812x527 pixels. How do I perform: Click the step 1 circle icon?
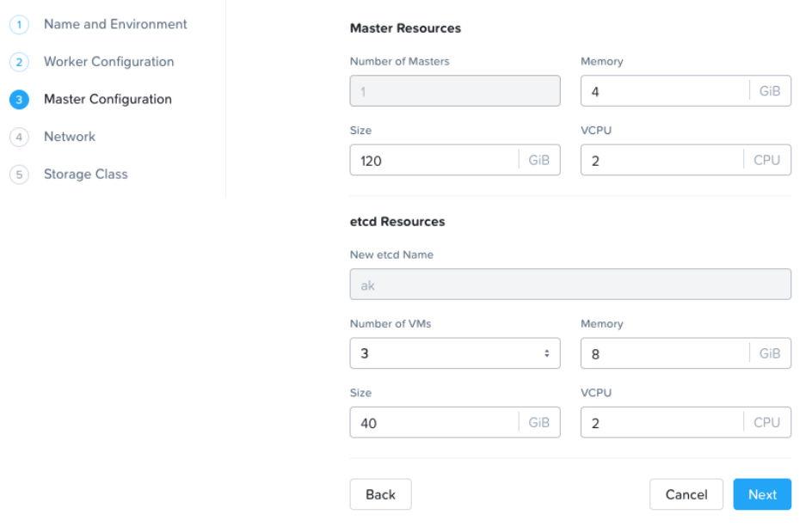click(19, 24)
